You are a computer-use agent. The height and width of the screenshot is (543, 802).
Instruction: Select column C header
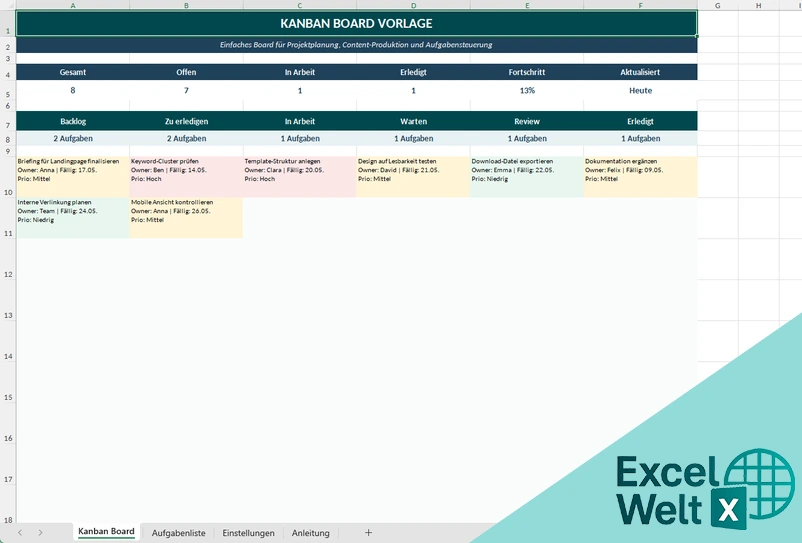pyautogui.click(x=300, y=5)
